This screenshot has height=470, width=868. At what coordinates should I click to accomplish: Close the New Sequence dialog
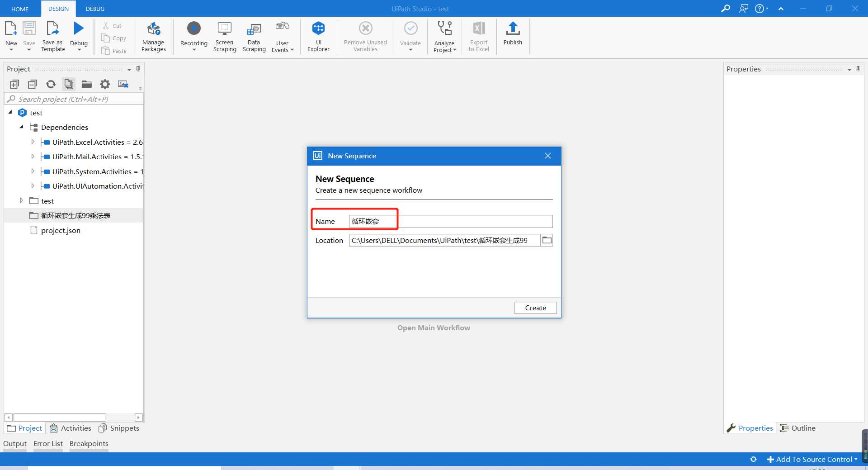tap(548, 156)
